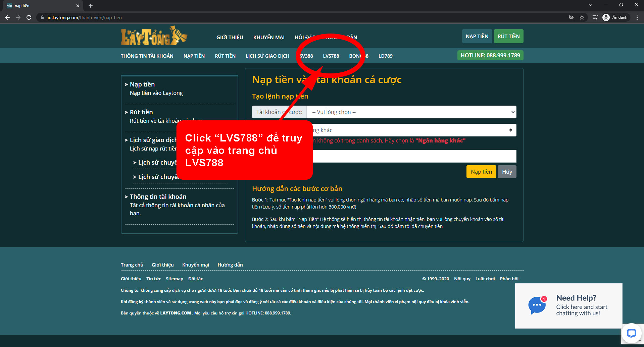Click Sitemap footer link
Viewport: 644px width, 347px height.
175,279
